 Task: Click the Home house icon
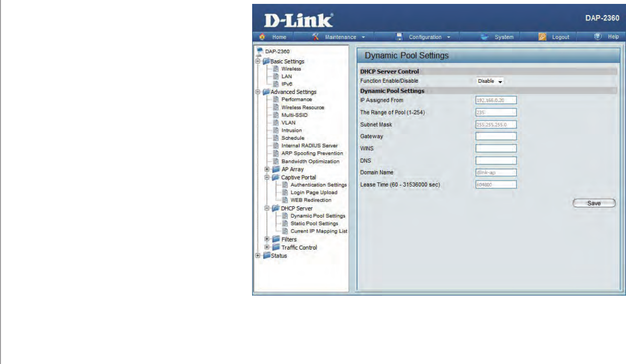262,37
